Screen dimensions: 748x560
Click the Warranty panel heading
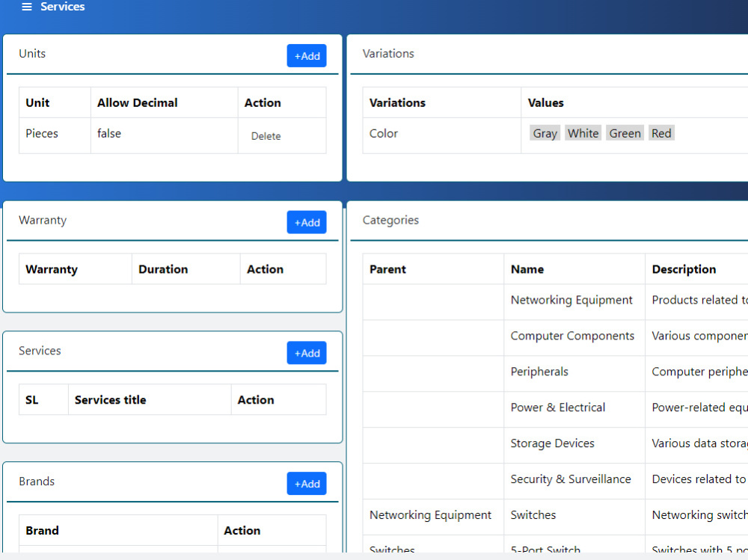click(43, 220)
